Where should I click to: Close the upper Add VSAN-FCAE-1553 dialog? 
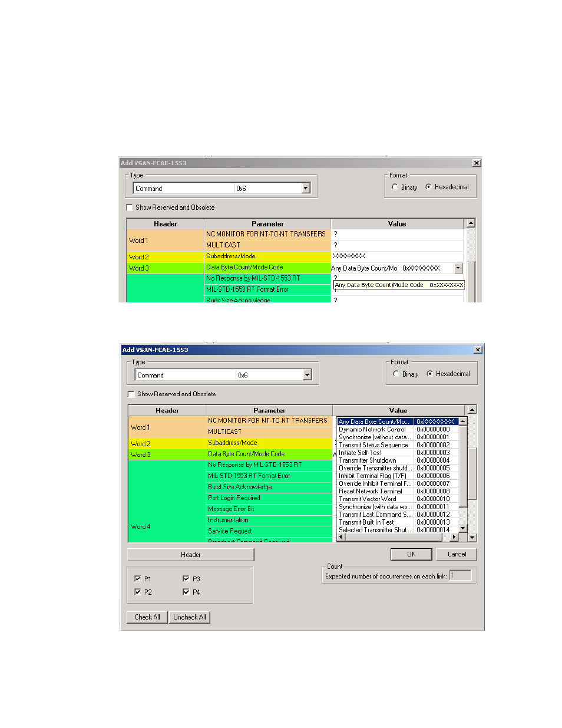[477, 163]
